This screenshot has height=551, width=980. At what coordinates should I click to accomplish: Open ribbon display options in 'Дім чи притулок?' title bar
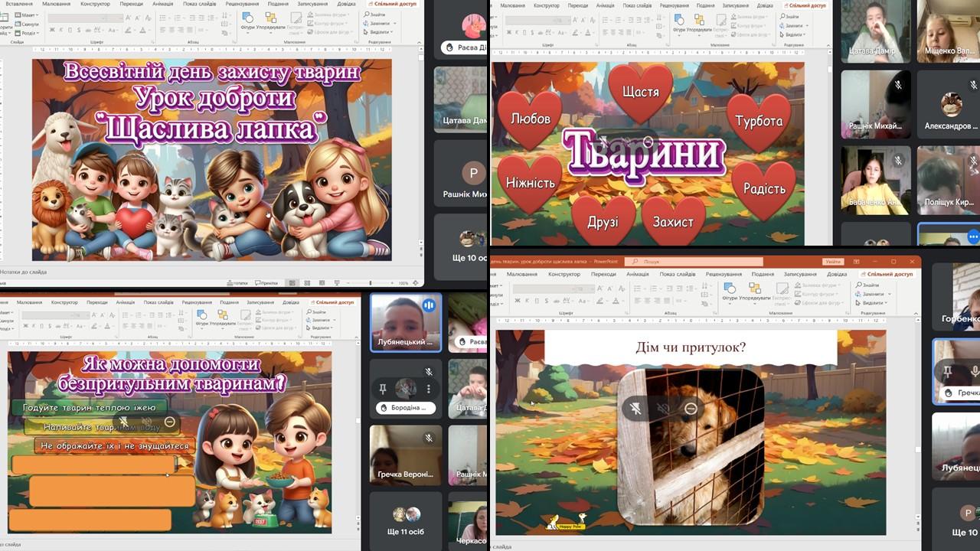[857, 261]
